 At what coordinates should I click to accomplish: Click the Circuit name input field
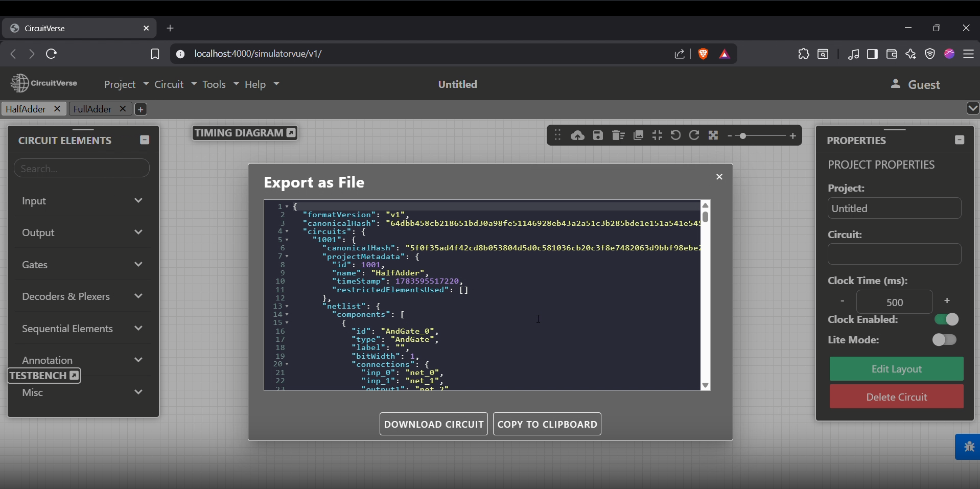895,255
